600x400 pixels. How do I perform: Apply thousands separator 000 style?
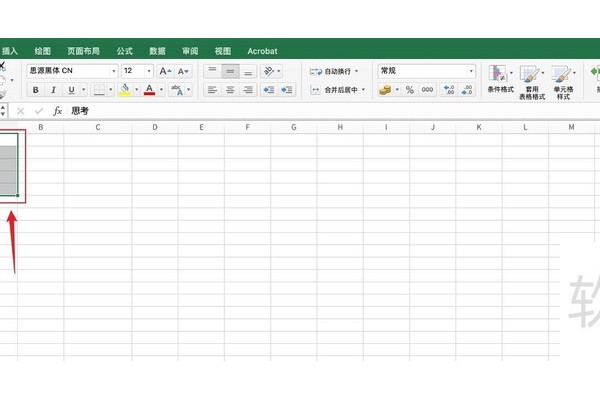click(x=427, y=90)
